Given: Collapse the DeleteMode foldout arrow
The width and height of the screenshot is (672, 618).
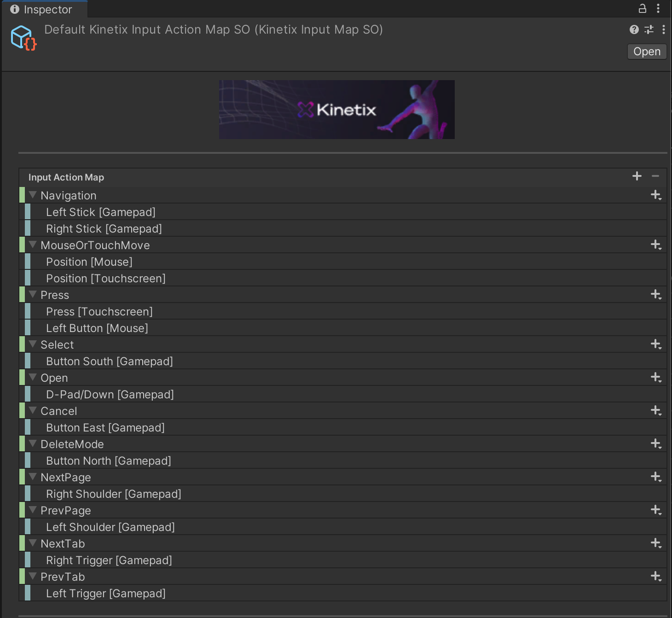Looking at the screenshot, I should [33, 443].
